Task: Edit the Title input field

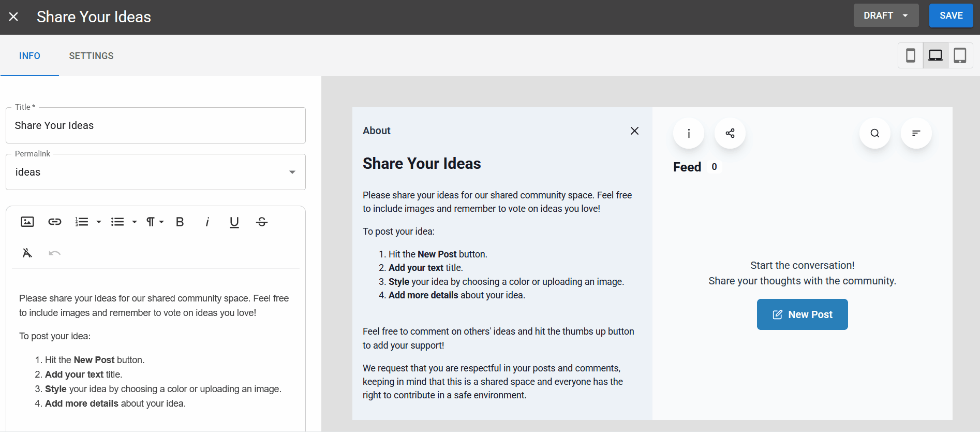Action: 156,125
